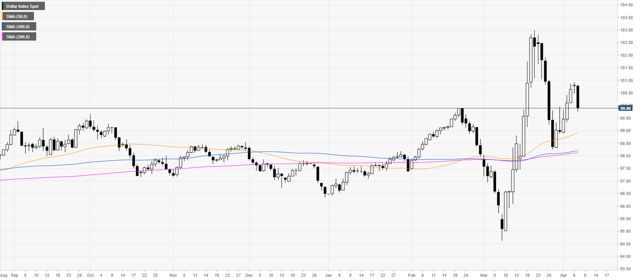Select the Nov label on the date axis
This screenshot has height=280, width=644.
coord(173,276)
